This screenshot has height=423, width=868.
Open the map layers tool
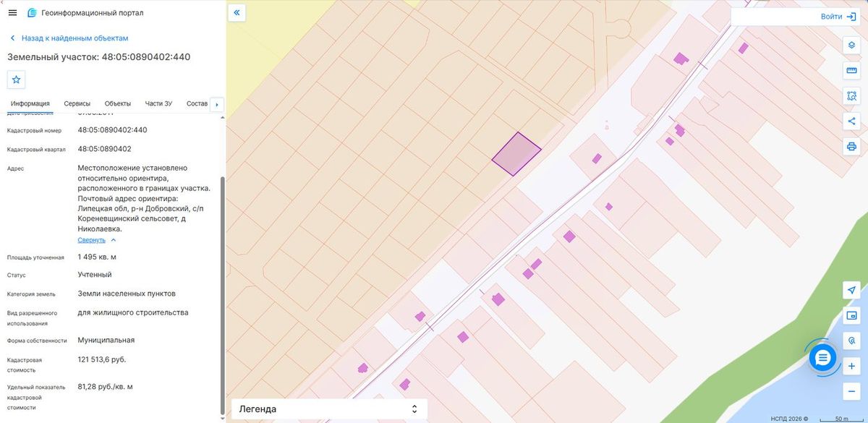[x=851, y=45]
